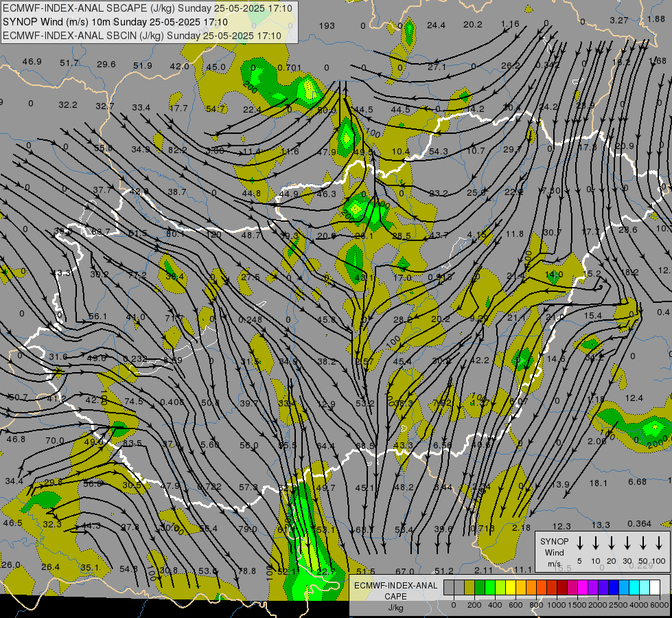672x618 pixels.
Task: Click the map value '82.2'
Action: pos(177,150)
